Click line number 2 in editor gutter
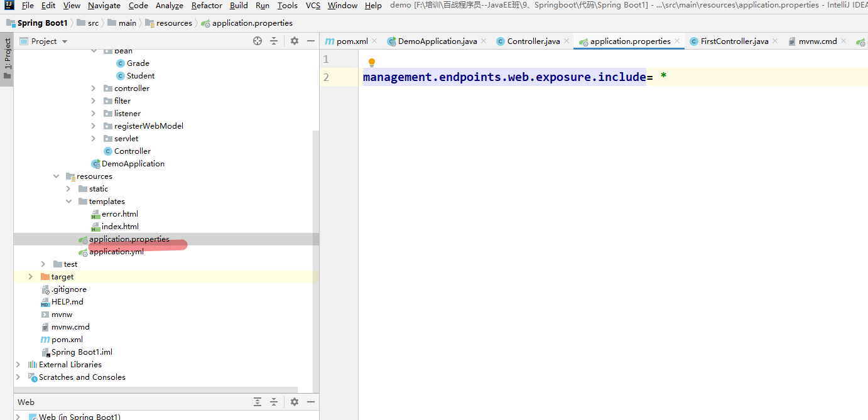Screen dimensions: 868x420 (x=326, y=77)
